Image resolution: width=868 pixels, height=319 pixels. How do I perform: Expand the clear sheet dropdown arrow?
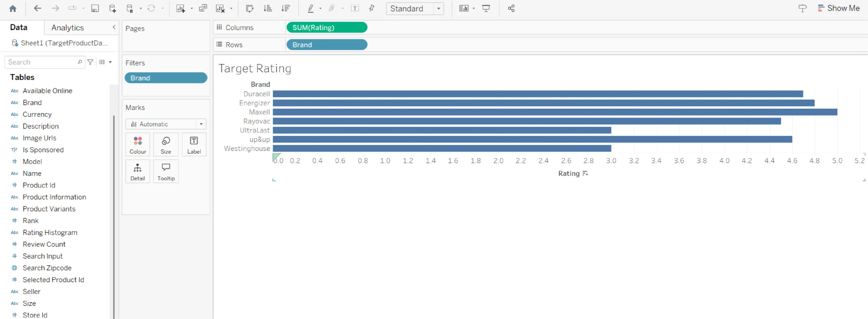point(231,8)
